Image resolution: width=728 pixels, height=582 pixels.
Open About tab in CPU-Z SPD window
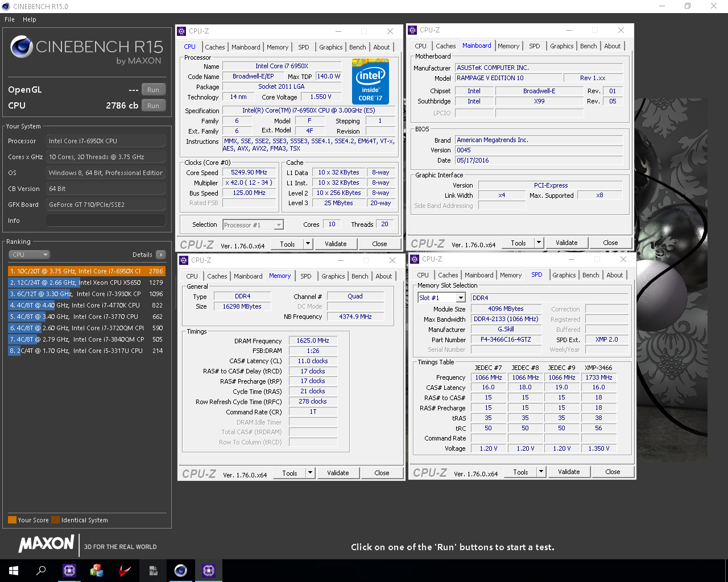615,275
